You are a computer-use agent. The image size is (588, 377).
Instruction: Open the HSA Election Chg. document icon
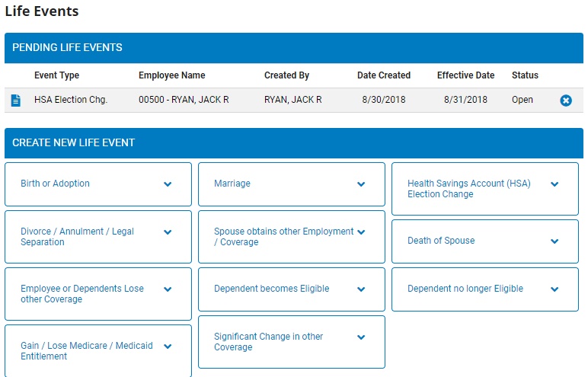tap(17, 100)
